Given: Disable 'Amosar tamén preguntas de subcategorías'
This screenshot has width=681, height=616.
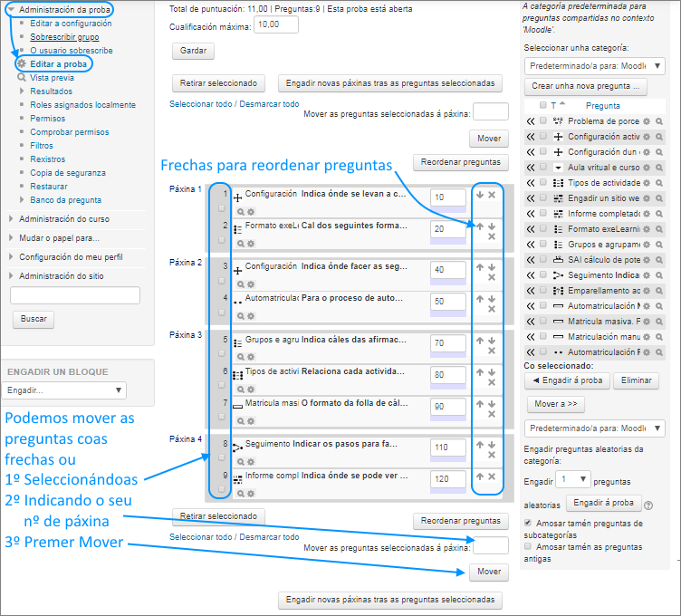Looking at the screenshot, I should point(529,523).
